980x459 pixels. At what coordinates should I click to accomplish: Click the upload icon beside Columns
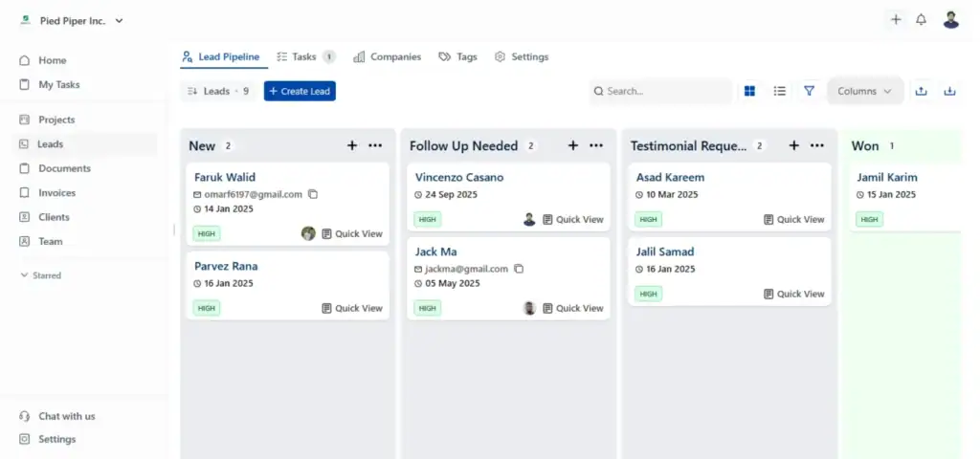921,91
